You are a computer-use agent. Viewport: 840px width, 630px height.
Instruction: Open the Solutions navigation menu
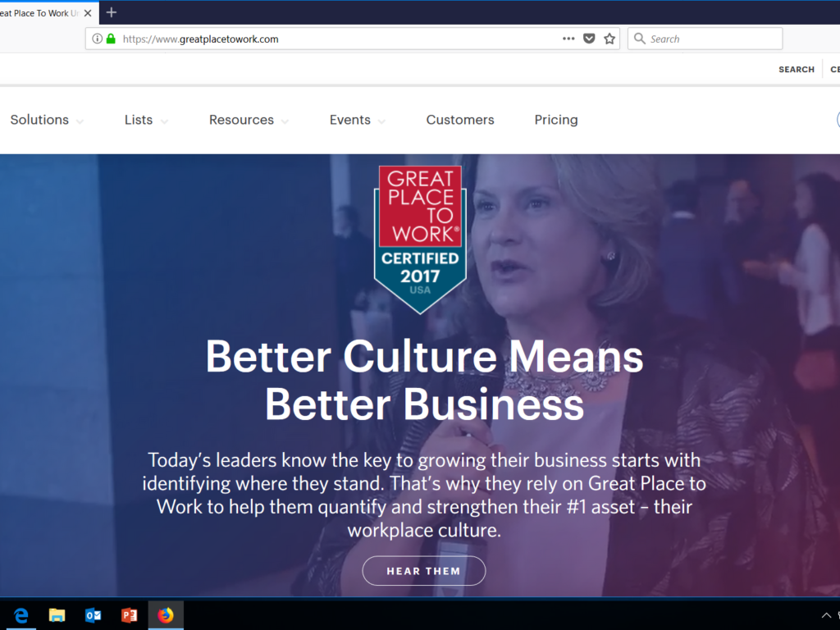click(39, 120)
